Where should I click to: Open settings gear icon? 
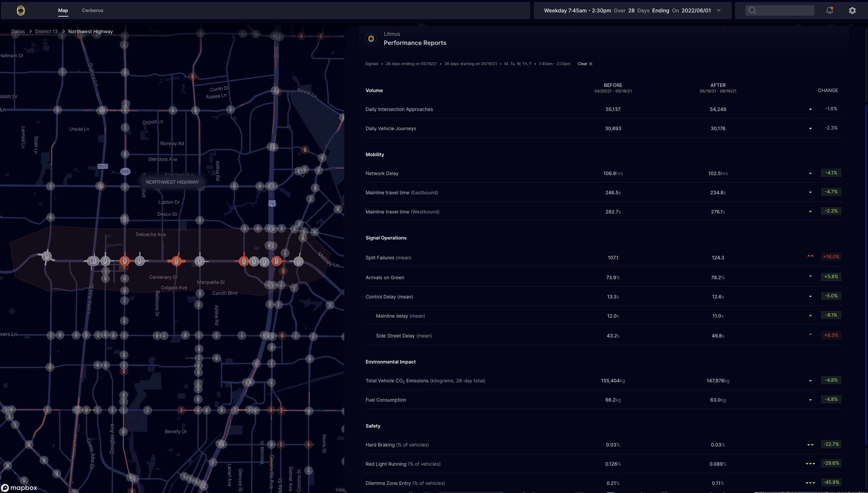coord(852,10)
